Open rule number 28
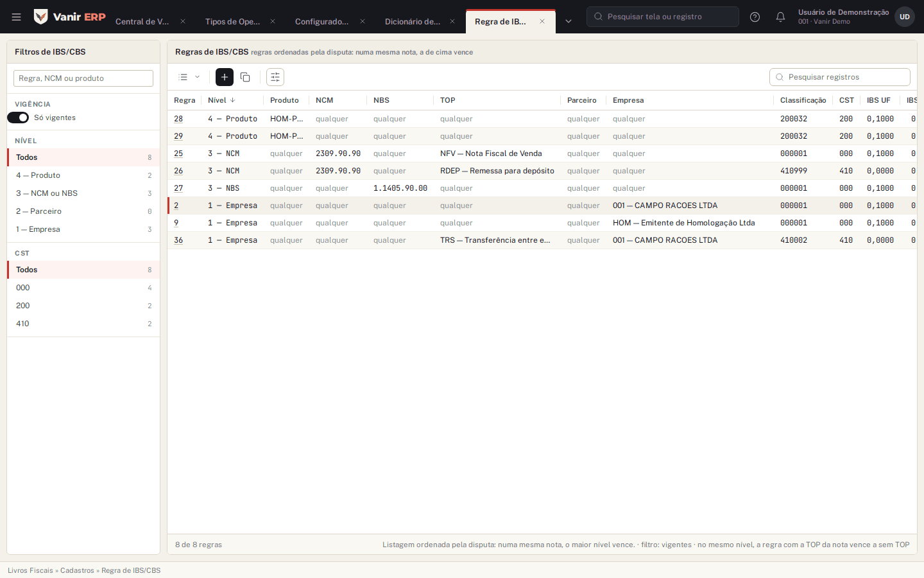The width and height of the screenshot is (924, 578). [x=178, y=119]
